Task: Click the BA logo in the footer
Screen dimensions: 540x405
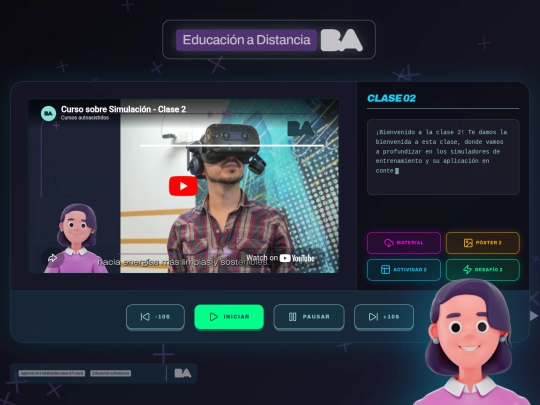Action: pyautogui.click(x=183, y=373)
